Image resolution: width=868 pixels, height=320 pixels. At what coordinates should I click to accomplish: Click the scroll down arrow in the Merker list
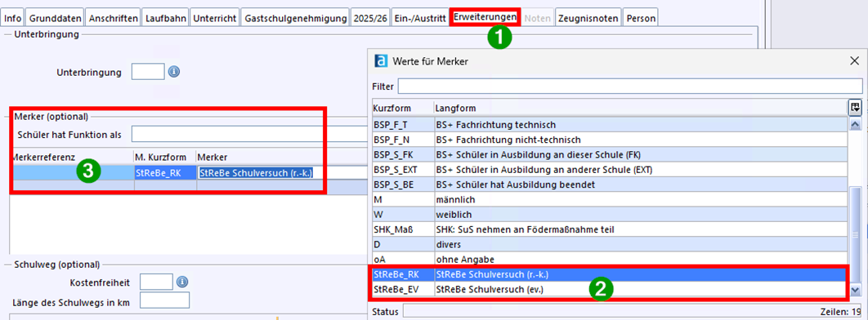[x=855, y=290]
